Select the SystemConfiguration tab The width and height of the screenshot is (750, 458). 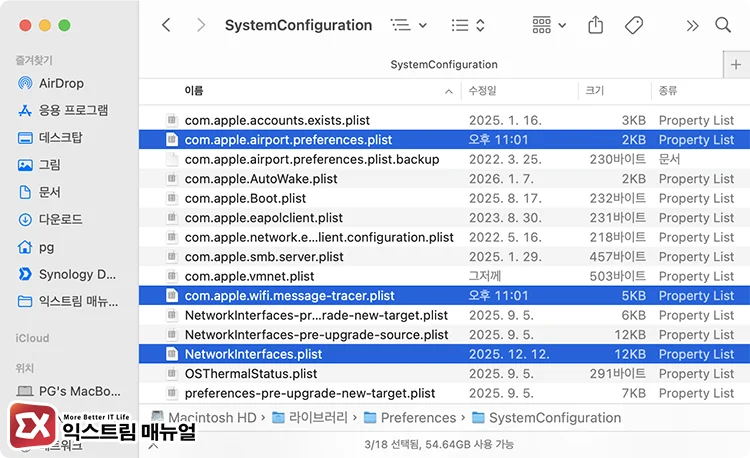pos(444,64)
